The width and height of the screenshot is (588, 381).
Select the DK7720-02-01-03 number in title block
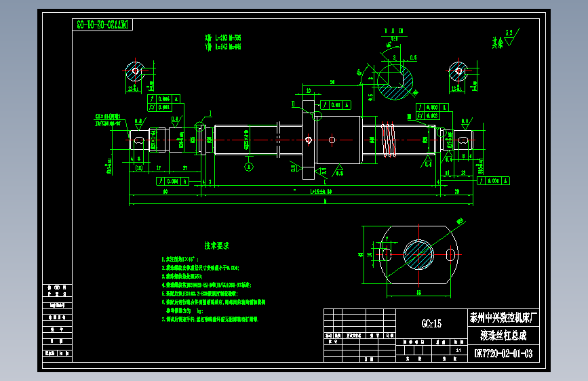pyautogui.click(x=503, y=354)
